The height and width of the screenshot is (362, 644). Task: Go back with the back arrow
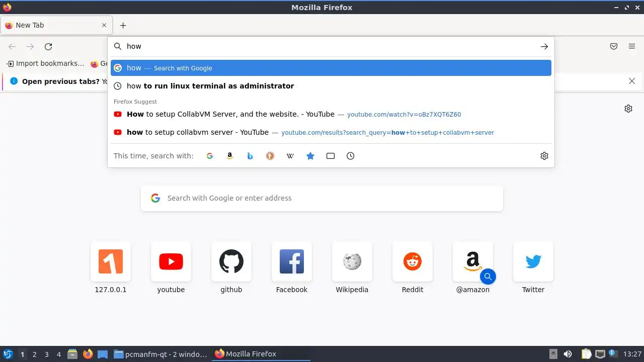coord(12,47)
